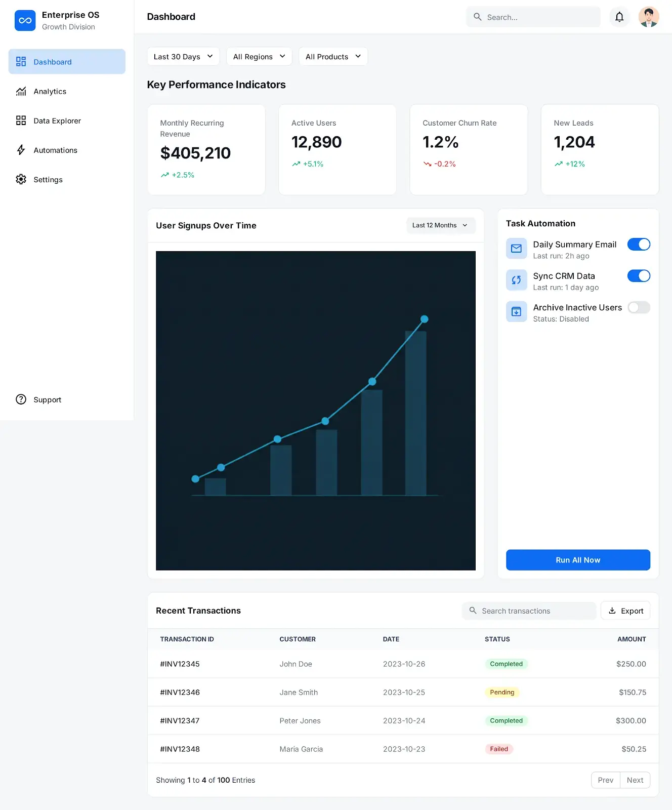Open Settings from the sidebar

[x=67, y=179]
